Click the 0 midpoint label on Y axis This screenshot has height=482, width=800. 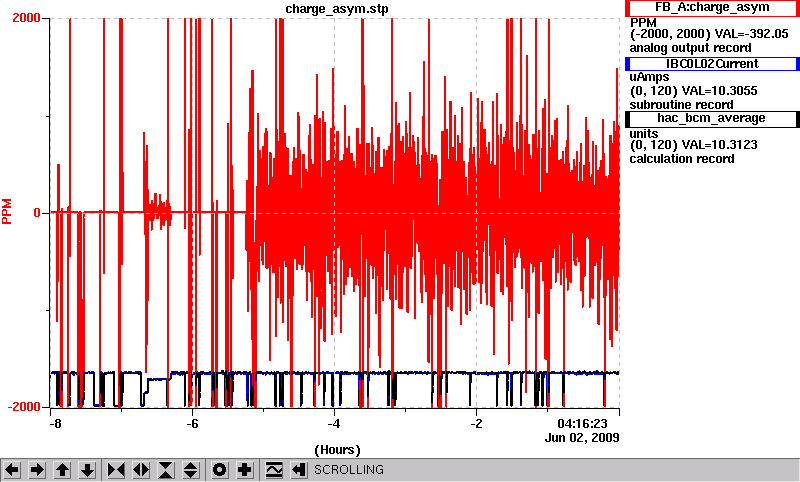[x=37, y=213]
